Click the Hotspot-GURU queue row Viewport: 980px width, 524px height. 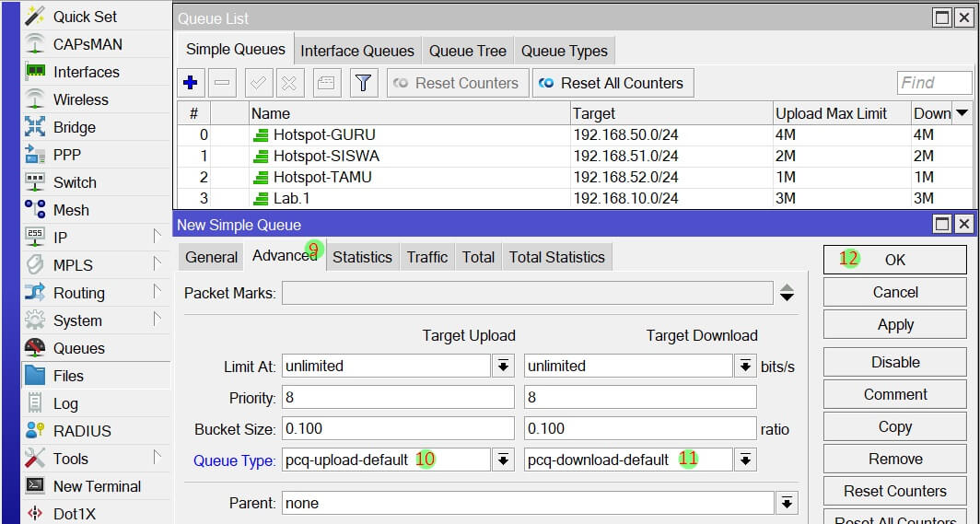[324, 134]
